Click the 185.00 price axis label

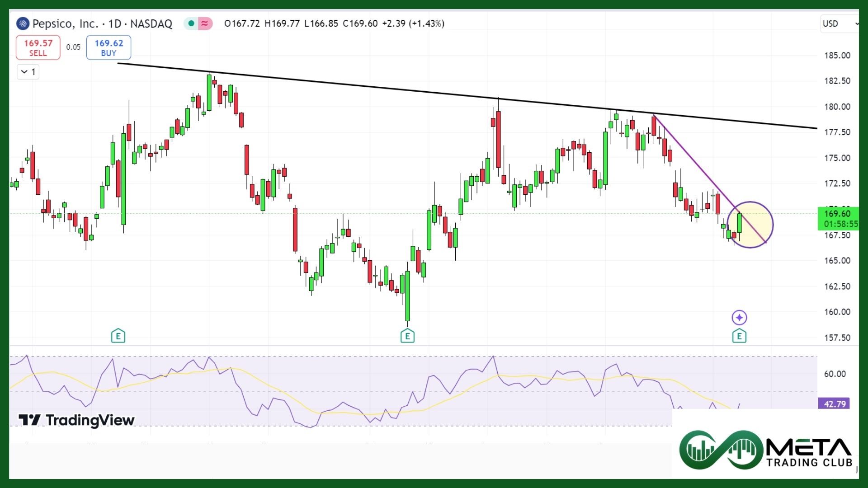[x=837, y=56]
